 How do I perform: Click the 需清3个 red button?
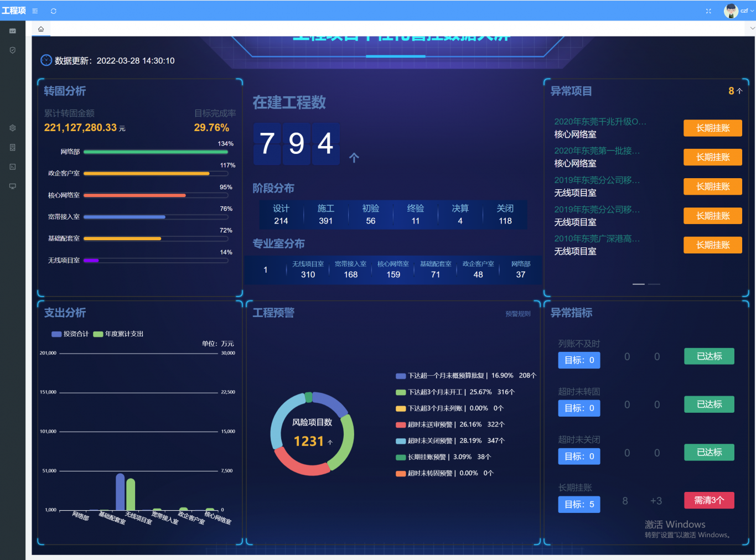coord(709,500)
